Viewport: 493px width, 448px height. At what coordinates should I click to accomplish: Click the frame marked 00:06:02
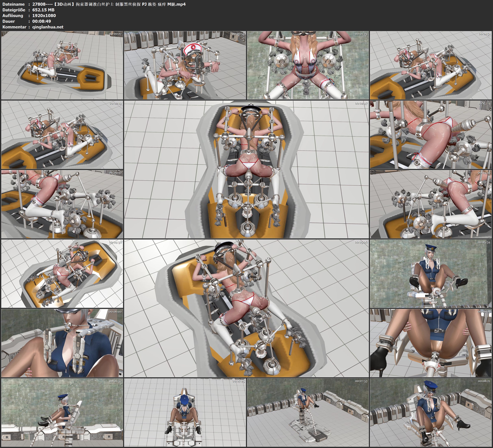point(62,343)
